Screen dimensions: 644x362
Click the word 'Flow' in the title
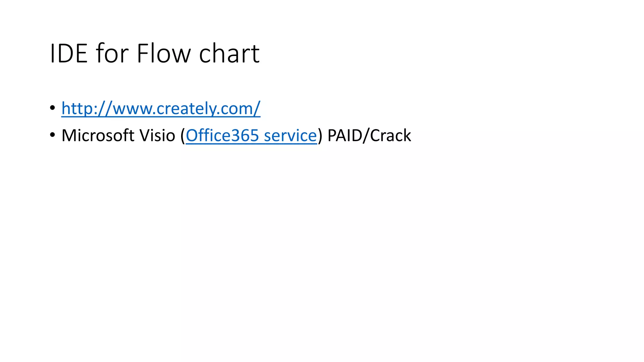click(164, 53)
